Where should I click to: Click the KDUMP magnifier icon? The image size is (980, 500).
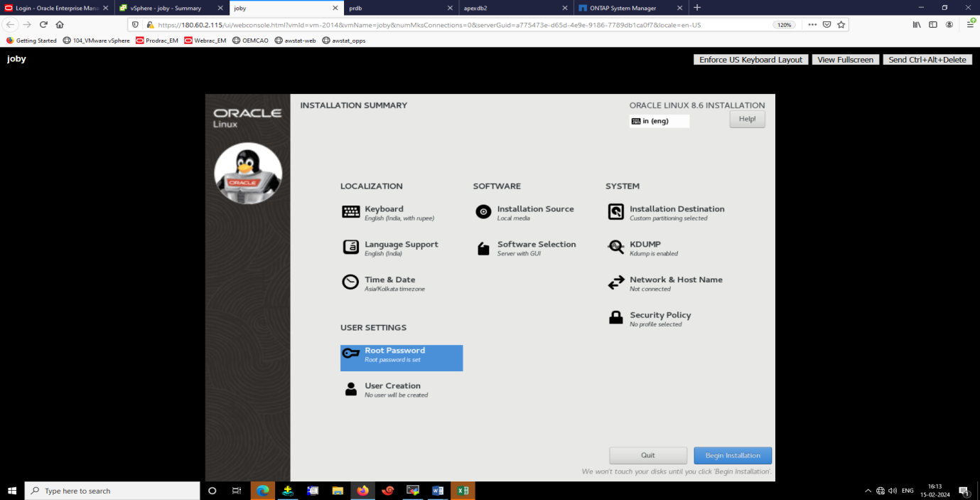point(615,247)
